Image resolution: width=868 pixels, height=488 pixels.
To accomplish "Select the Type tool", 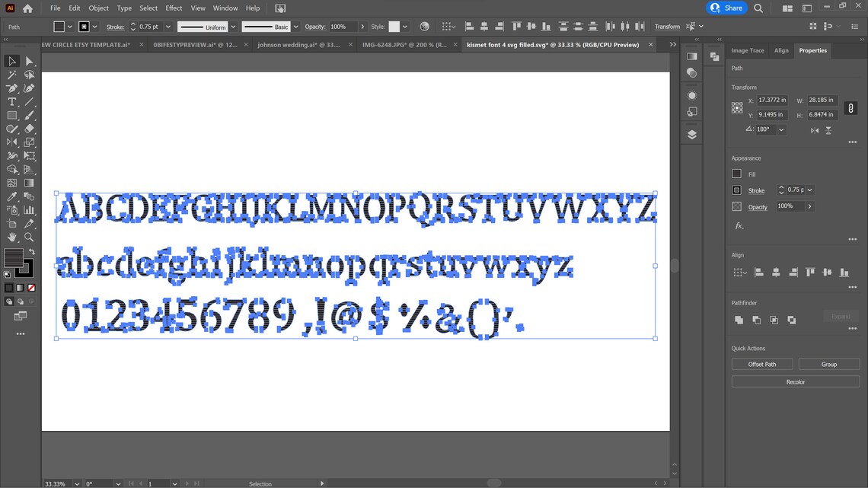I will coord(11,101).
